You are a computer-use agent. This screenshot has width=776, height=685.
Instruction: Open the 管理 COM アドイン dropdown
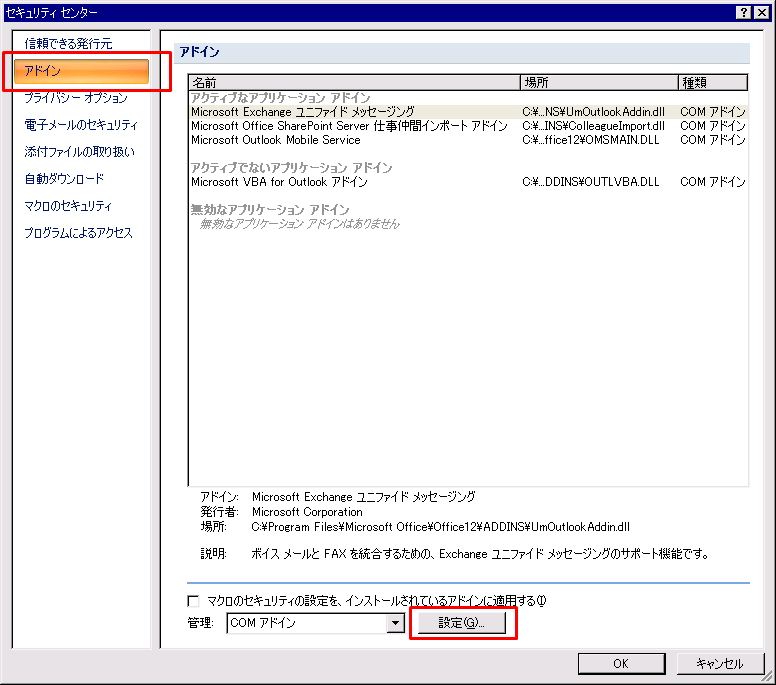tap(395, 623)
